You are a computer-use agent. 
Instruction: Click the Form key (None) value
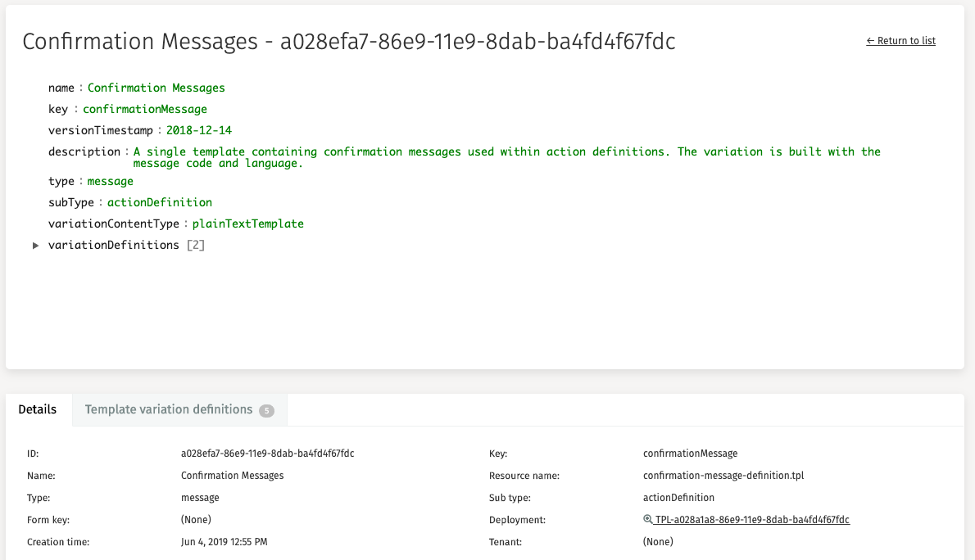196,520
